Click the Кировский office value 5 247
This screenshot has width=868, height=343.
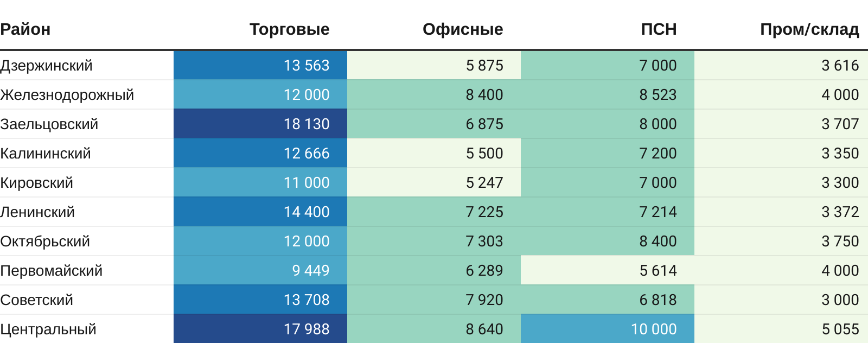pyautogui.click(x=484, y=183)
